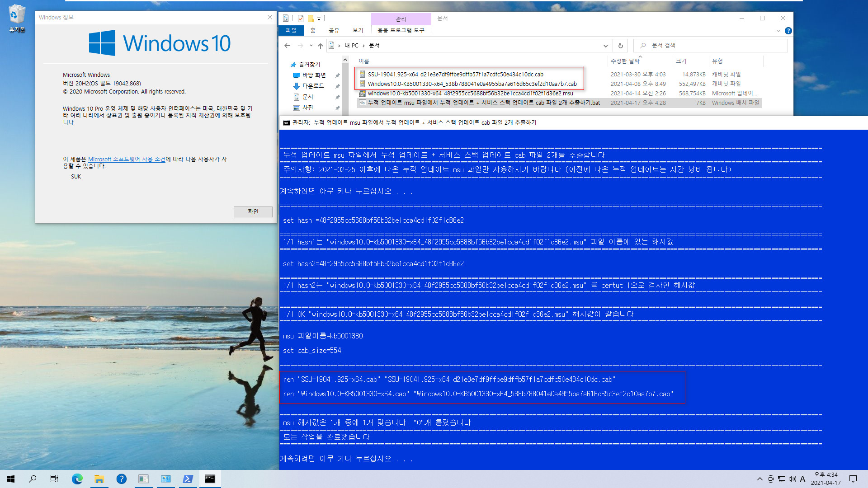Switch to the 홈 ribbon tab
Screen dimensions: 868x488
(313, 30)
